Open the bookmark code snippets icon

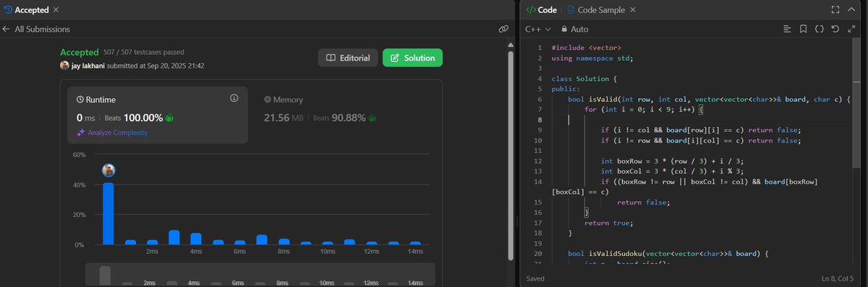pyautogui.click(x=804, y=29)
